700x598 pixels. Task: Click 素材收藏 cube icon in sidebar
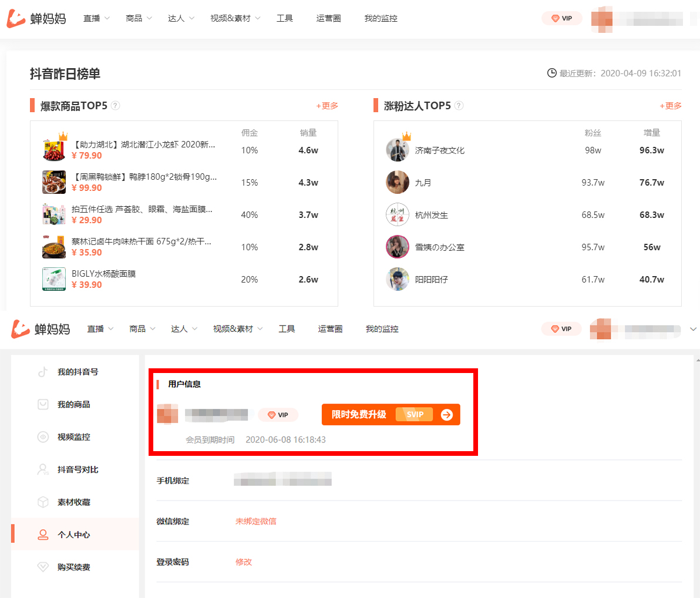tap(43, 502)
